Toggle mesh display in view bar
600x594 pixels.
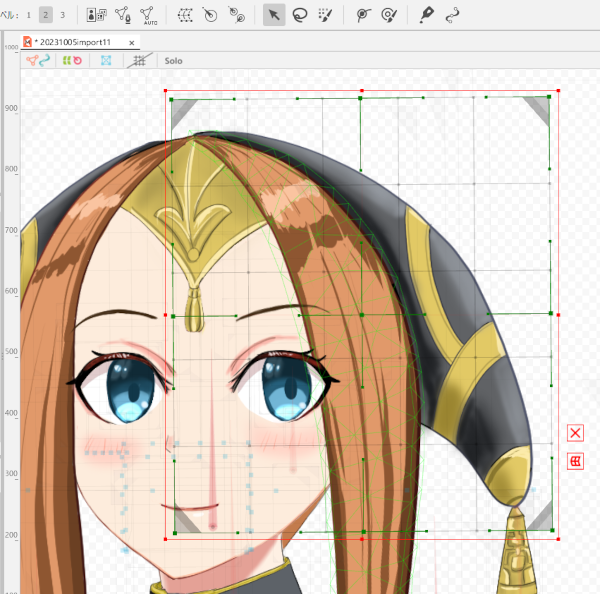[32, 60]
